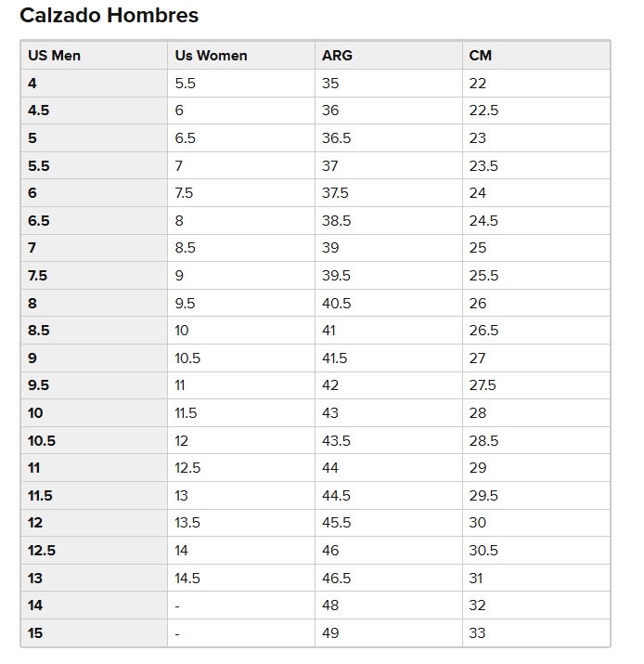Click the US Men column header

coord(54,56)
